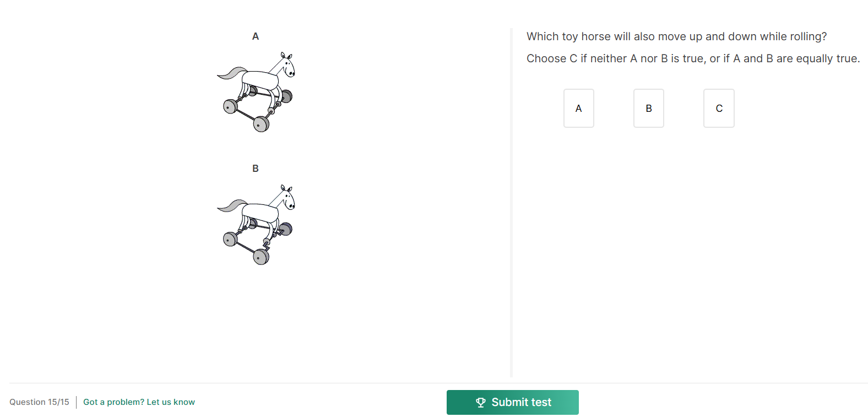Image resolution: width=868 pixels, height=417 pixels.
Task: Click the "B" label above the second horse
Action: [x=256, y=169]
